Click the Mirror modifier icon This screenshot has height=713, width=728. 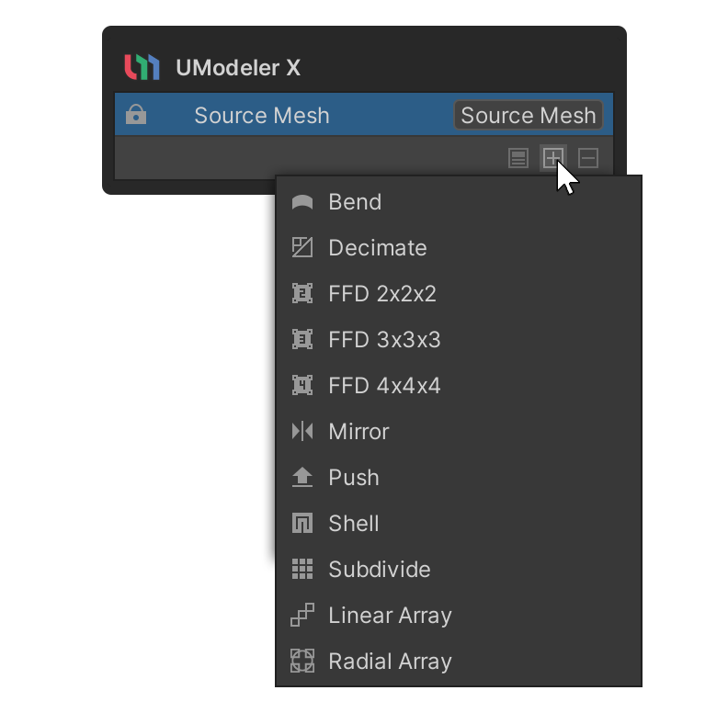click(302, 431)
